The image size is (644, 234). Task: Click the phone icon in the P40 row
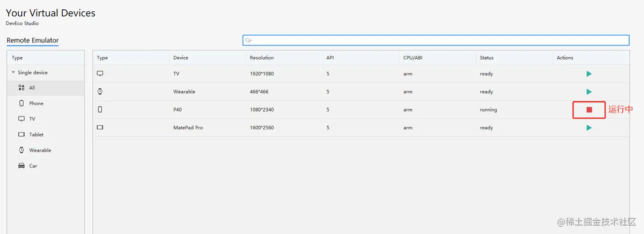[x=100, y=110]
